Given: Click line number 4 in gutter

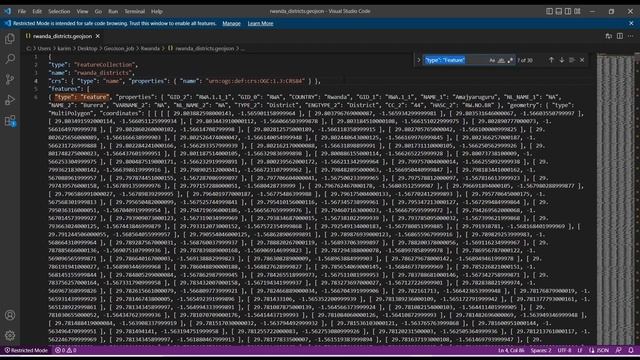Looking at the screenshot, I should click(36, 81).
